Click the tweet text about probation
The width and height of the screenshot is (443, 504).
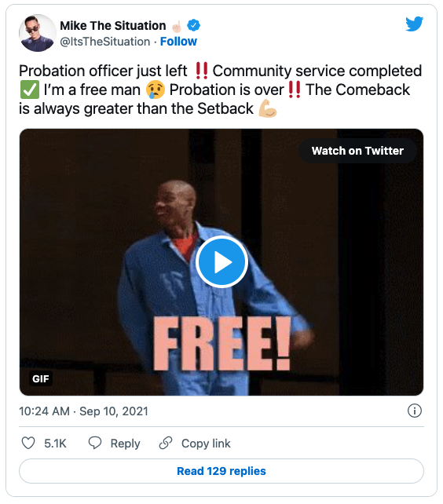click(221, 89)
